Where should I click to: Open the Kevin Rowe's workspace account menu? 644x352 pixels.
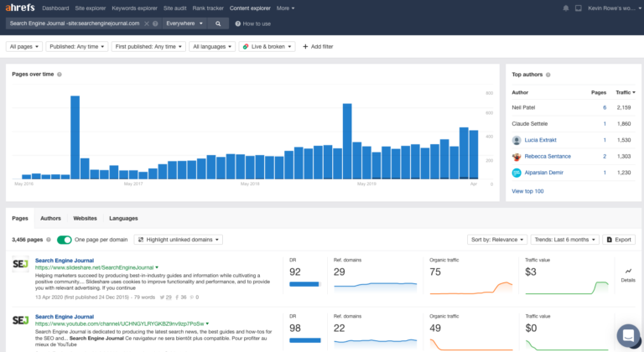pos(615,8)
